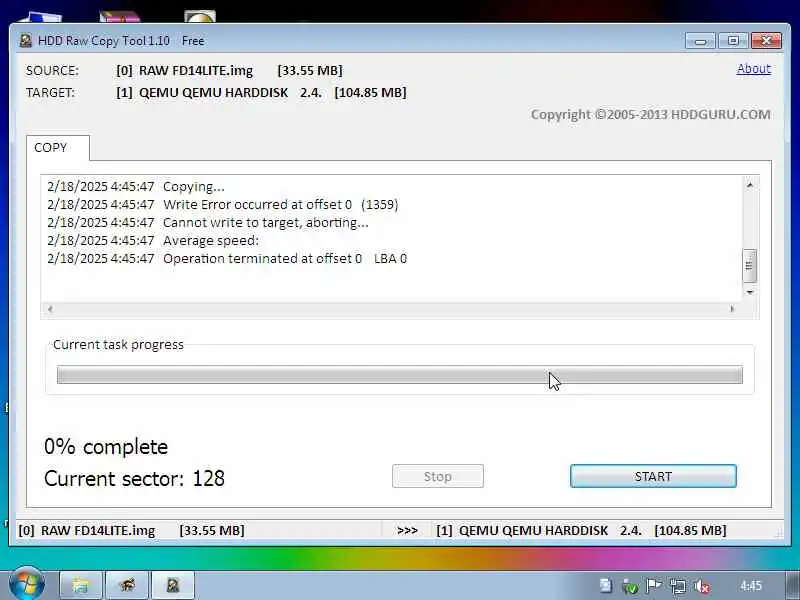Click the log horizontal scroll left arrow
Image resolution: width=800 pixels, height=600 pixels.
pyautogui.click(x=50, y=309)
